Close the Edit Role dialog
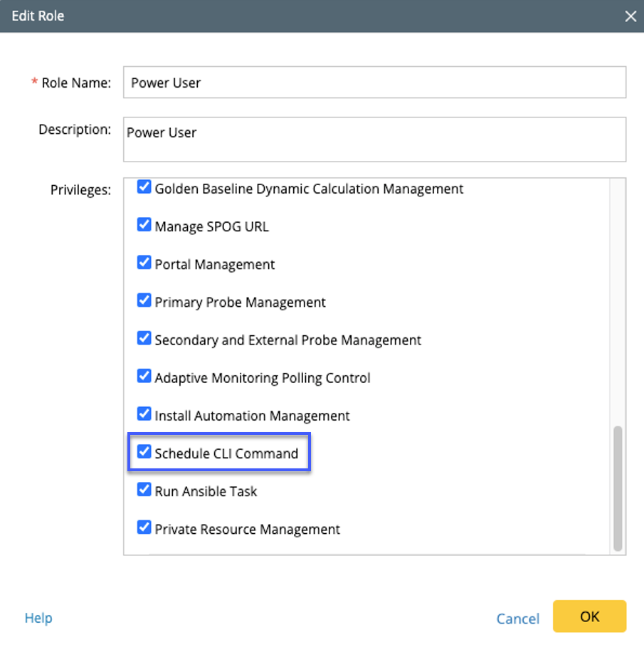The height and width of the screenshot is (657, 644). [x=630, y=16]
